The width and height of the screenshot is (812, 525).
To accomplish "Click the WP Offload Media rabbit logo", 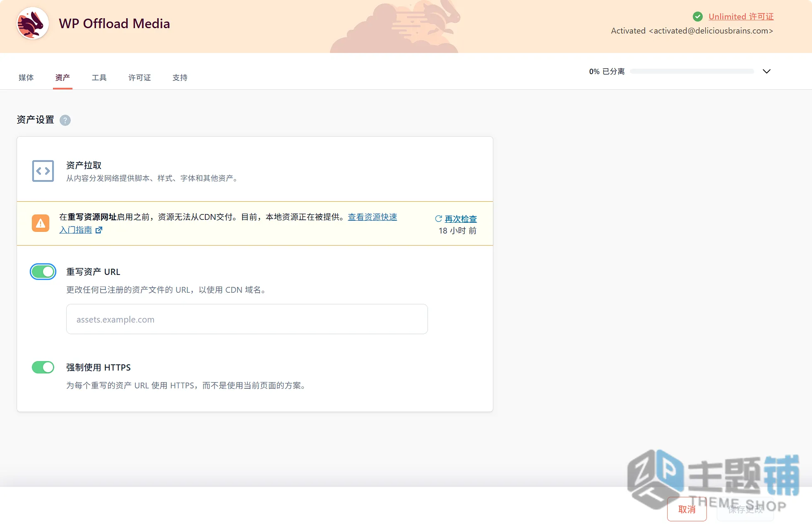I will 33,24.
